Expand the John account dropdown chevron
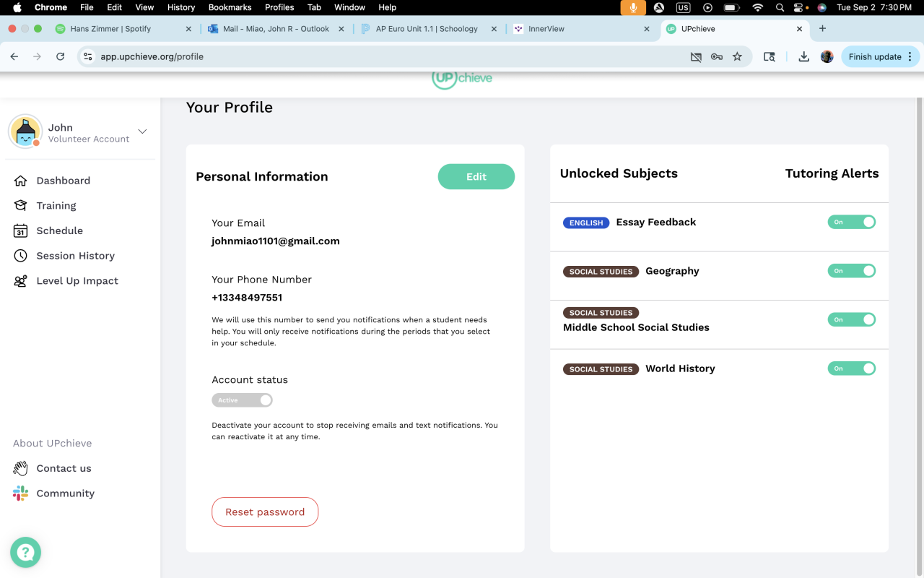 [142, 131]
